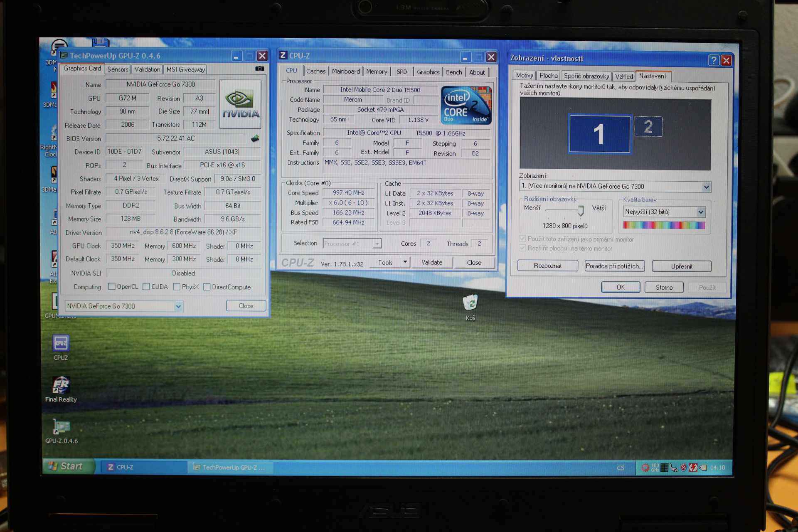
Task: Click the red gear tray icon
Action: 645,468
